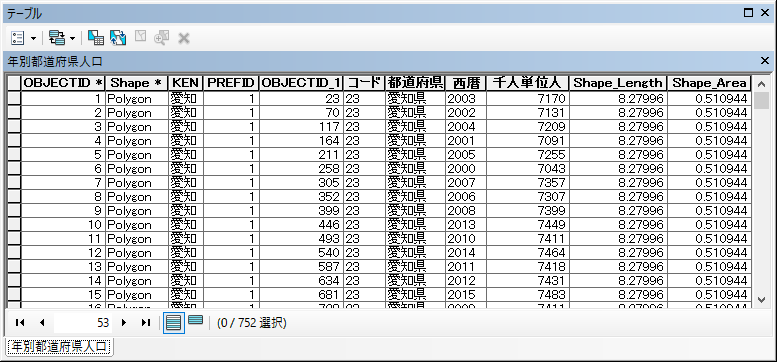This screenshot has width=777, height=362.
Task: Click the population cell 7131
Action: point(527,112)
